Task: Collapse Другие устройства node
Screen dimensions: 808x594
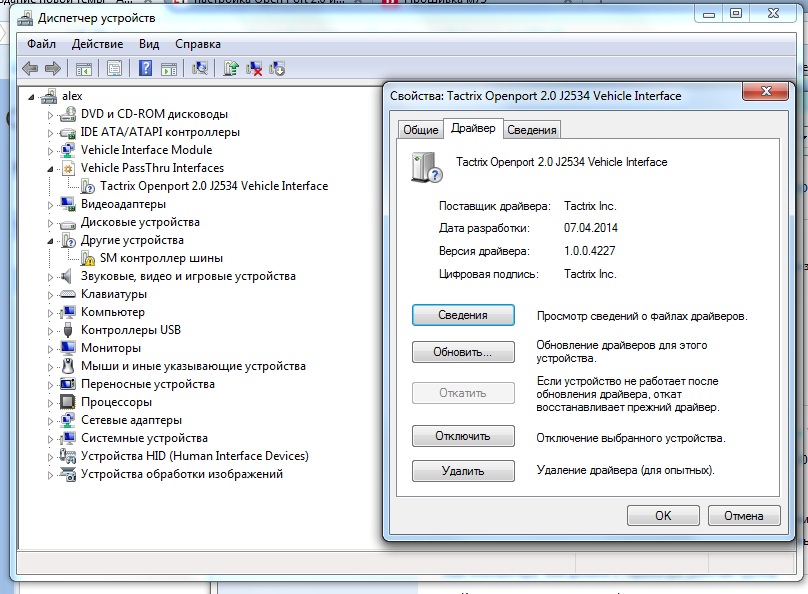Action: [x=50, y=241]
